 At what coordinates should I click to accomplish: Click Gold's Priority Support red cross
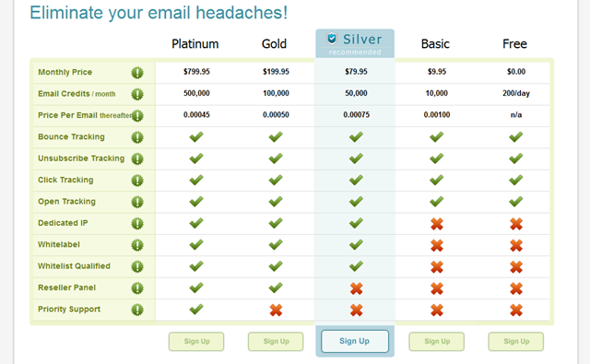coord(276,310)
